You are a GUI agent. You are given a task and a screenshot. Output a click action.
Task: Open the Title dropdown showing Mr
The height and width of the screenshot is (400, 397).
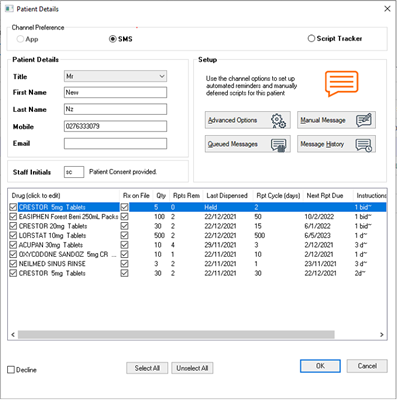pos(115,76)
